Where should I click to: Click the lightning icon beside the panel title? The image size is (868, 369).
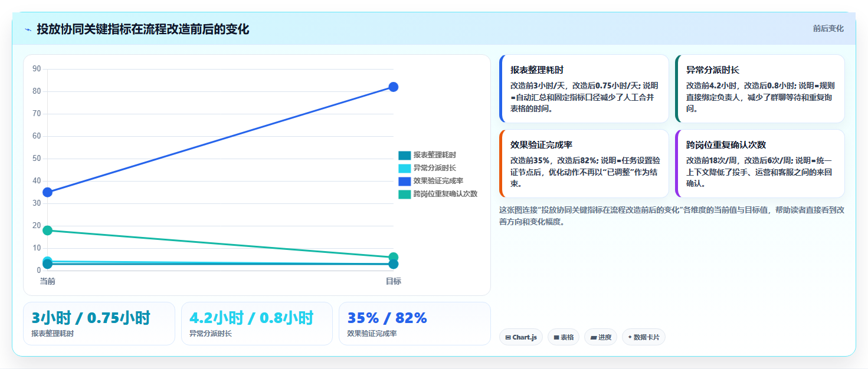(x=28, y=29)
